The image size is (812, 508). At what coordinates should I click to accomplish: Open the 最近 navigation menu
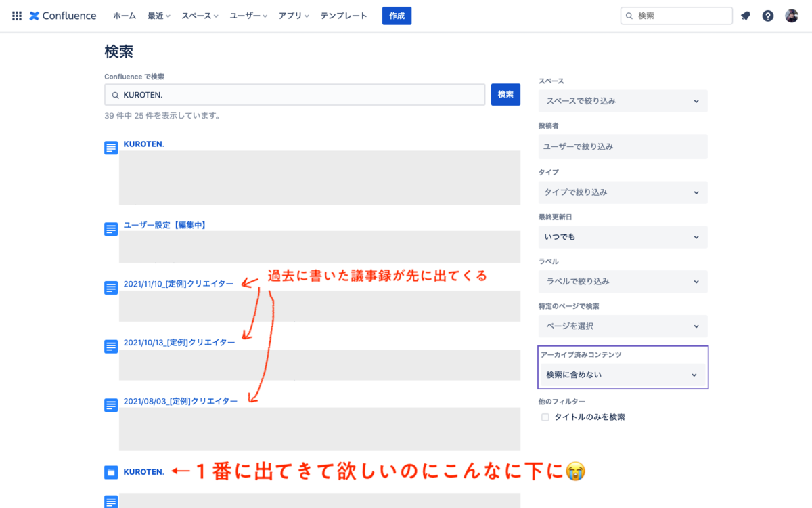click(159, 16)
